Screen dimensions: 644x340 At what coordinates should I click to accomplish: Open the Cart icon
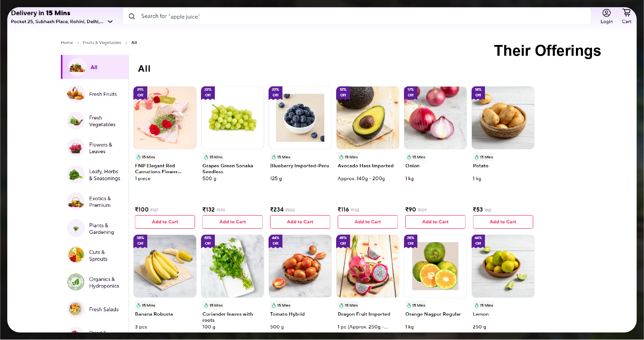[x=626, y=13]
